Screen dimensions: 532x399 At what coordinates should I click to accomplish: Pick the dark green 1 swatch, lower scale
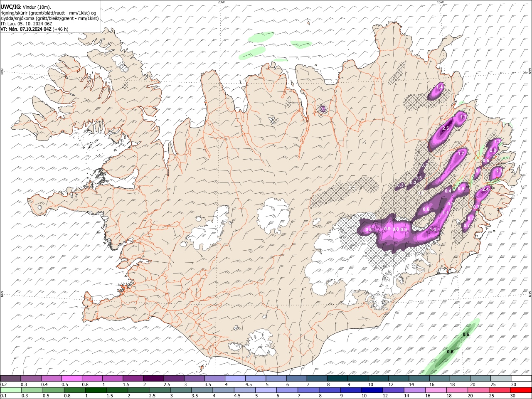(96, 390)
